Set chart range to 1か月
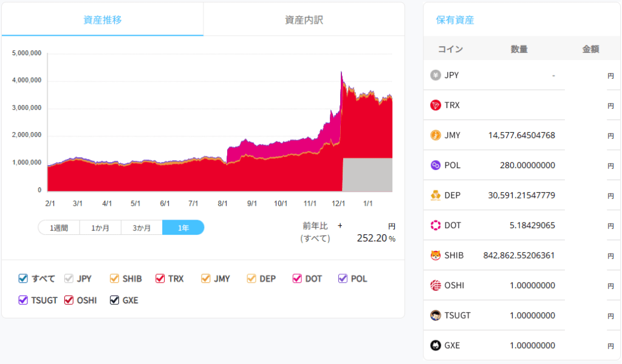This screenshot has height=364, width=622. (x=100, y=228)
